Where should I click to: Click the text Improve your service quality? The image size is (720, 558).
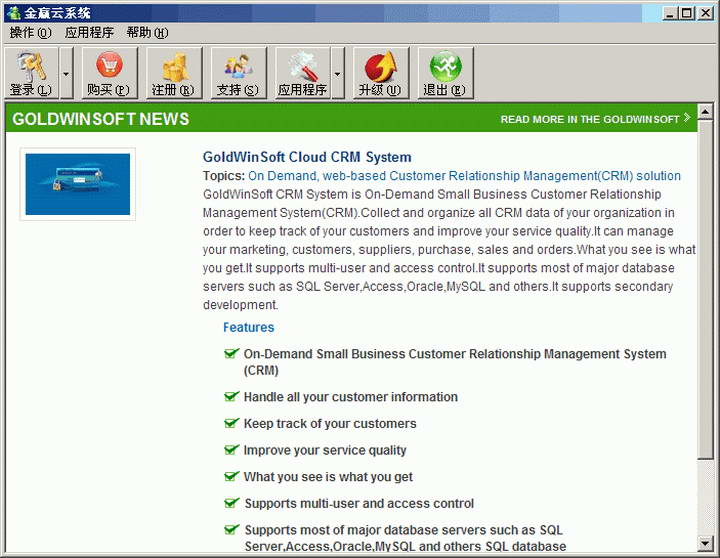point(325,450)
